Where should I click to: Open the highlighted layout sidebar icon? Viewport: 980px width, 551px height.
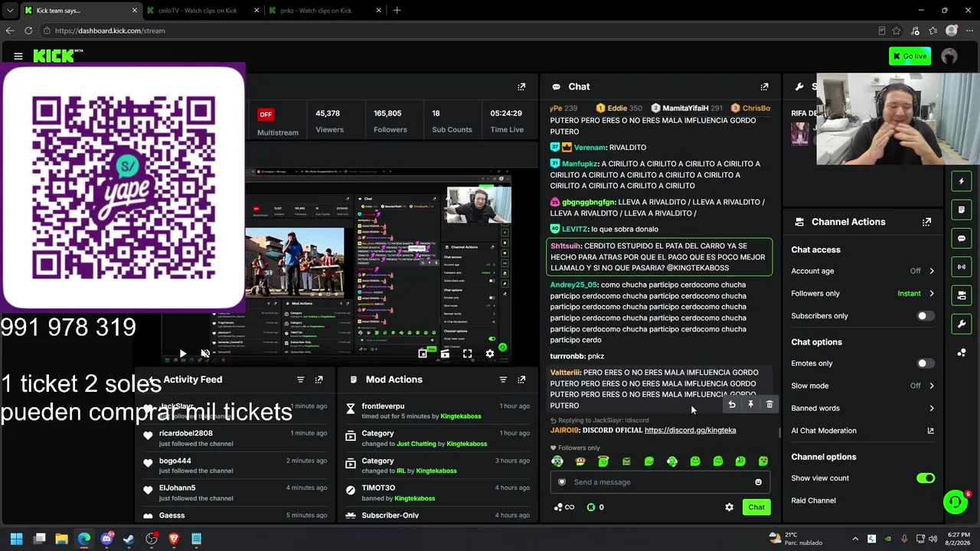click(x=962, y=295)
